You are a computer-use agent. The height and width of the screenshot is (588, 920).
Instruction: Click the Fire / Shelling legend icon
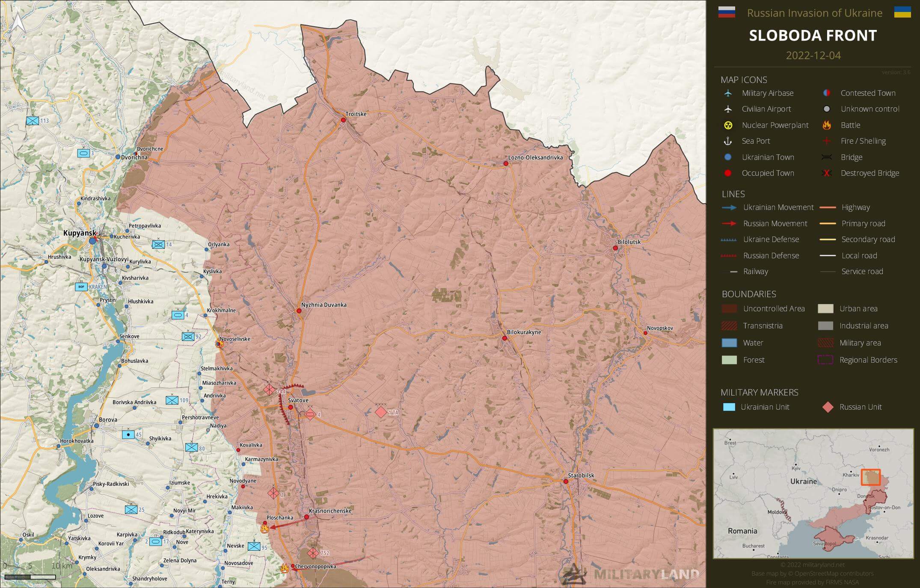[827, 141]
